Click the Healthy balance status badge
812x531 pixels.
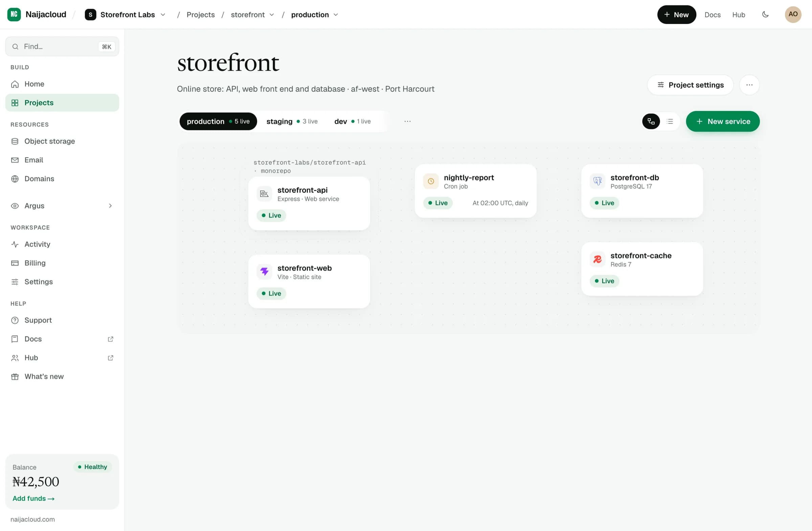click(x=92, y=467)
